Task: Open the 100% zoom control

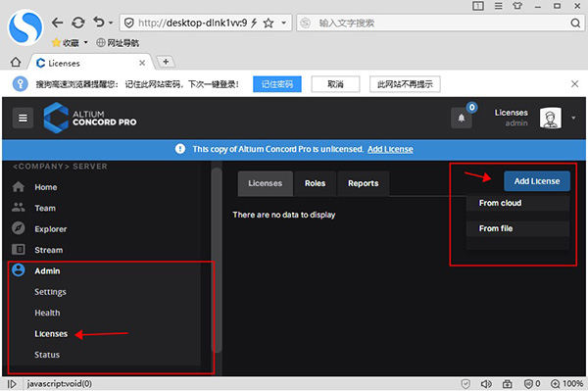Action: (x=566, y=384)
